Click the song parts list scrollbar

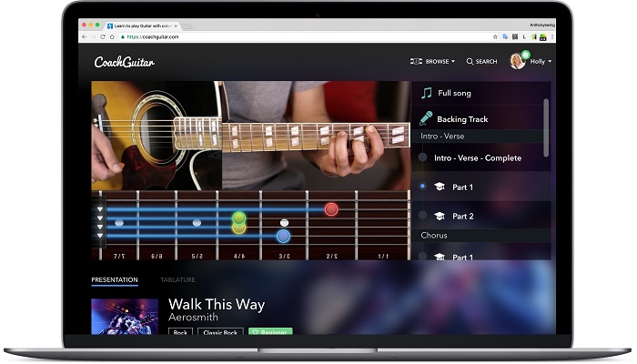pos(546,126)
